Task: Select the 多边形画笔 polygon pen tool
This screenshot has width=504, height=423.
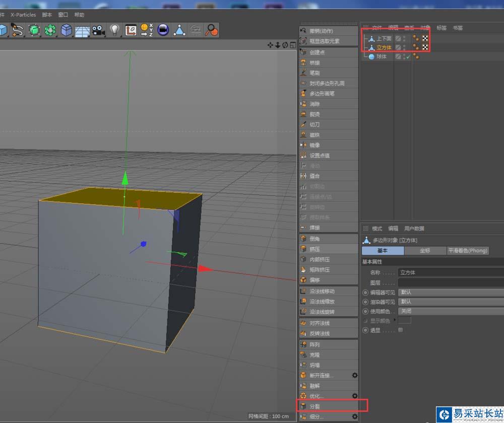Action: point(329,94)
